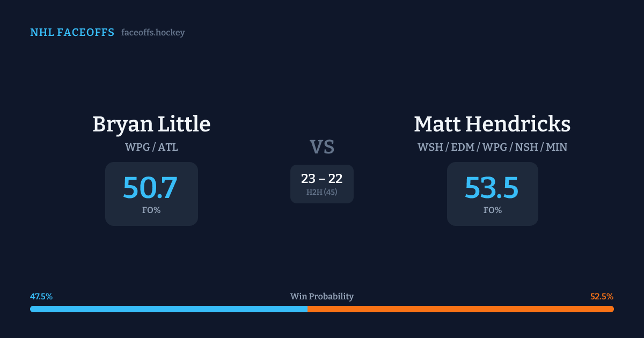The height and width of the screenshot is (338, 644).
Task: Click the 47.5% win probability label
Action: click(41, 297)
